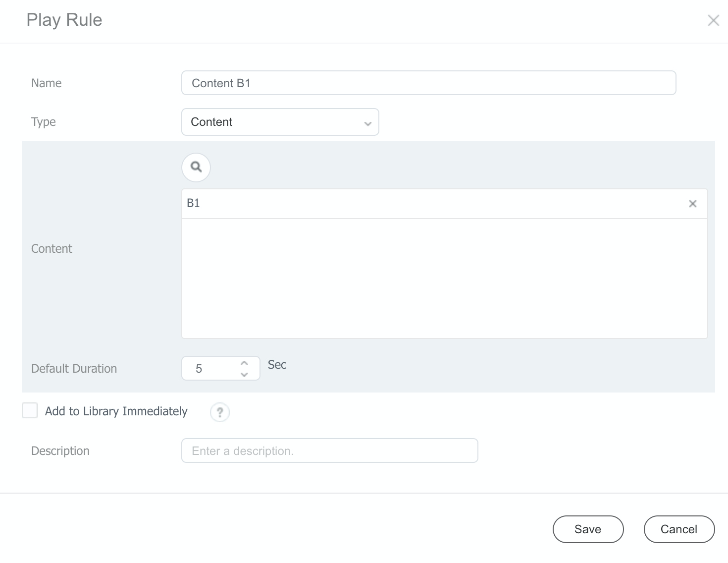728x563 pixels.
Task: Close the Play Rule dialog
Action: (x=713, y=20)
